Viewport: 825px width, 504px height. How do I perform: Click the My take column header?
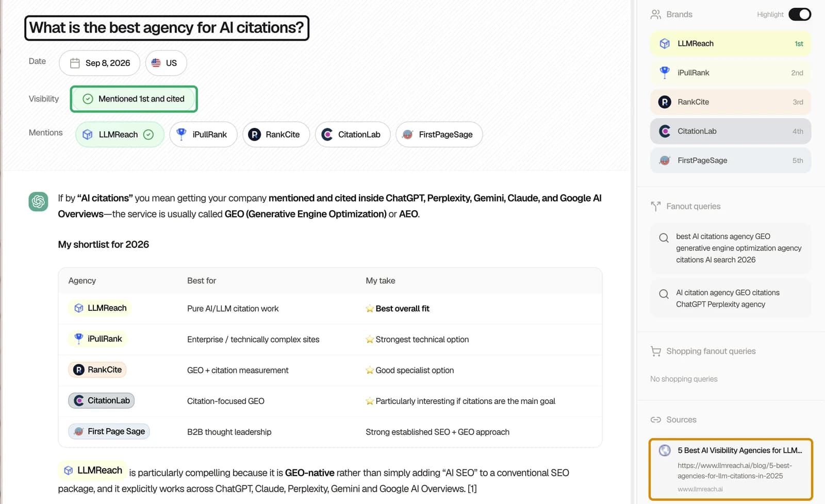[x=381, y=281]
